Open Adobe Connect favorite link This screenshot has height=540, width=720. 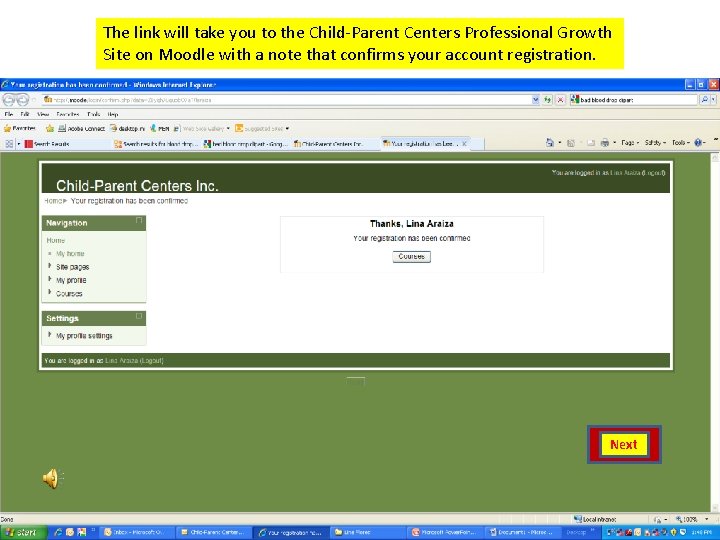[x=82, y=129]
